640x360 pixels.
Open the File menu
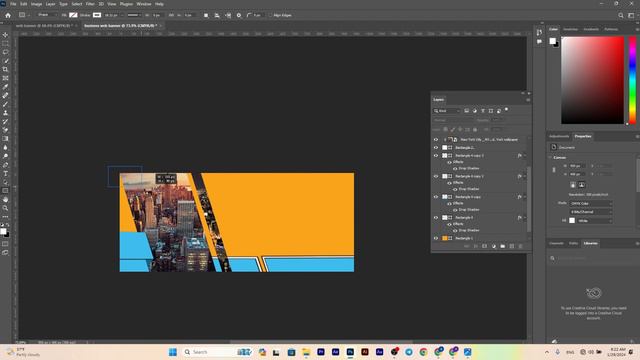pyautogui.click(x=13, y=4)
